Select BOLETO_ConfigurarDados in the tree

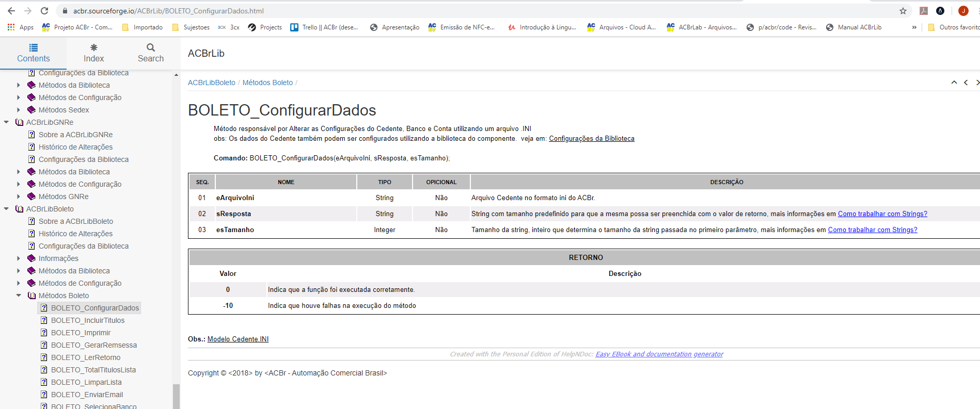tap(95, 308)
